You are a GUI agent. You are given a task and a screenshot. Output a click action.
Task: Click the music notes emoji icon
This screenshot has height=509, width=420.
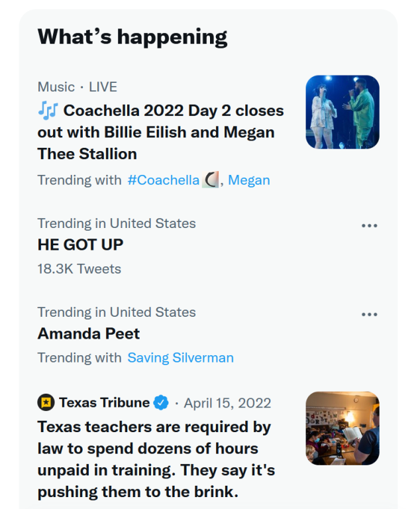point(48,110)
